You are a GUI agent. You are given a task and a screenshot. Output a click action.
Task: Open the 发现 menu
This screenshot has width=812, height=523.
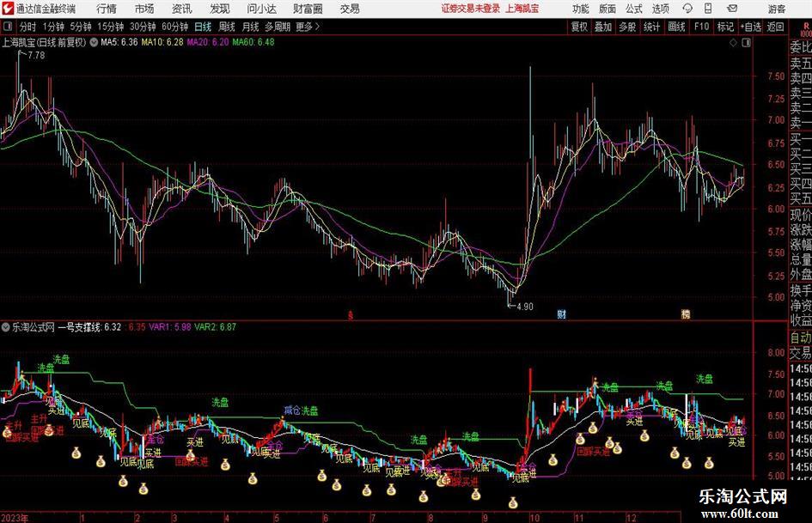220,9
